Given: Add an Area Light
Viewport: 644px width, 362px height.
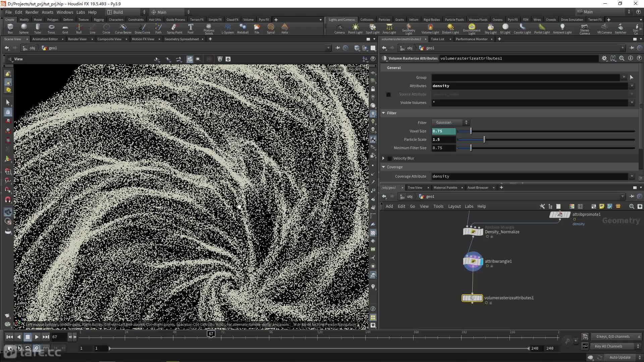Looking at the screenshot, I should coord(389,29).
